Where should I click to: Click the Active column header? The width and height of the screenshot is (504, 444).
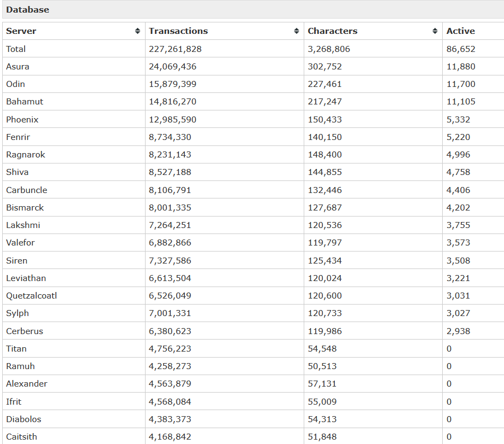(473, 31)
